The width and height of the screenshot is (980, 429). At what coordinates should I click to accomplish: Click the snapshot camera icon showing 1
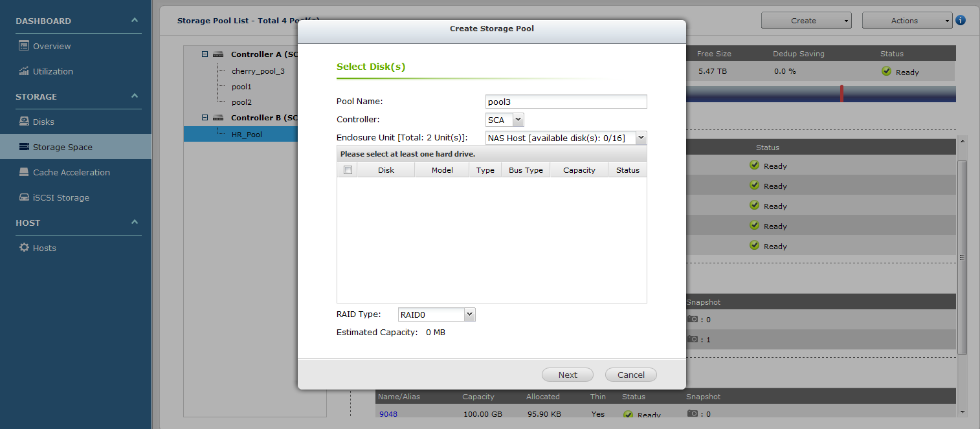[x=693, y=339]
